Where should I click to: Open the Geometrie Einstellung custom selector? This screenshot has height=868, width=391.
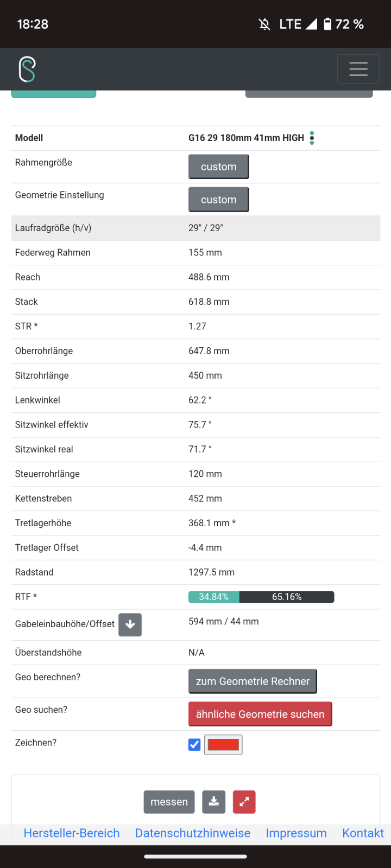(x=218, y=200)
